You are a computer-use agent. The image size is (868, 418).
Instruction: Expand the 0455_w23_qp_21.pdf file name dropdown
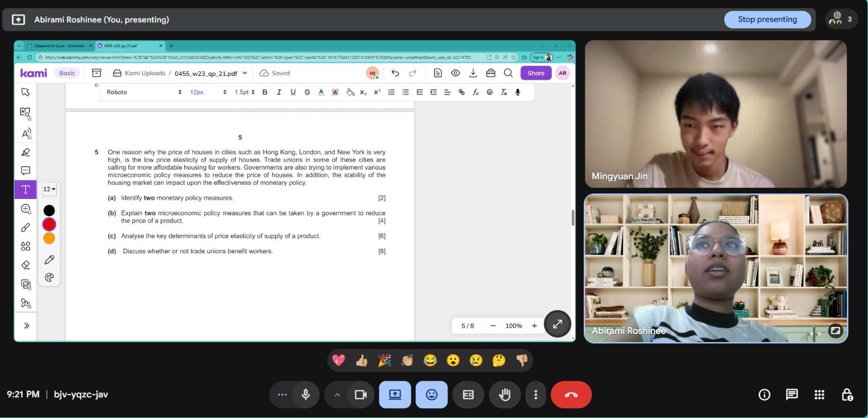click(245, 73)
